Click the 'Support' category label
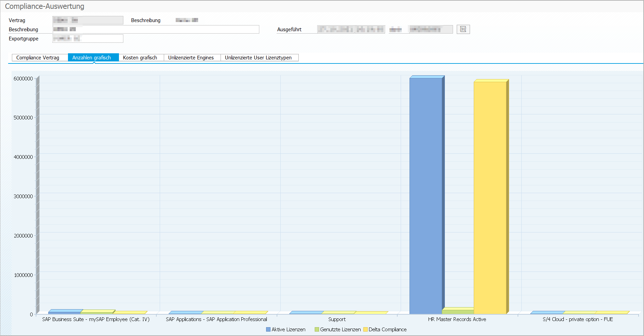 pos(337,319)
